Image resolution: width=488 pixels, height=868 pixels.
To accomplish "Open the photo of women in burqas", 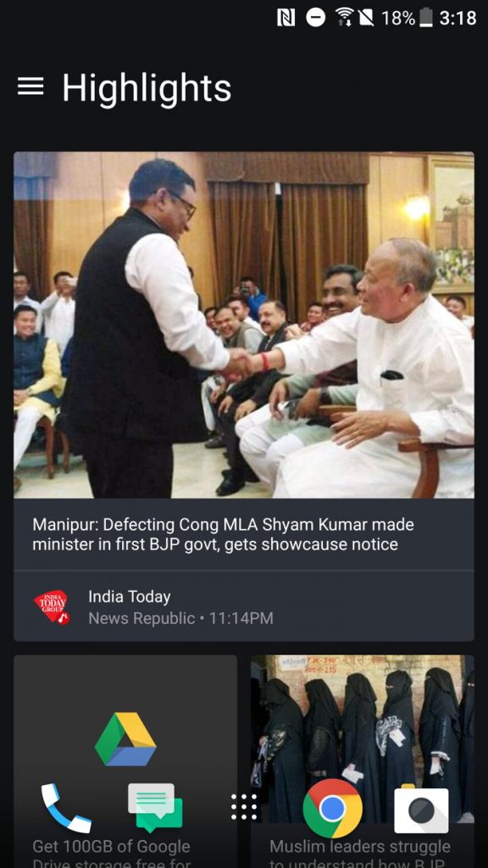I will tap(363, 739).
